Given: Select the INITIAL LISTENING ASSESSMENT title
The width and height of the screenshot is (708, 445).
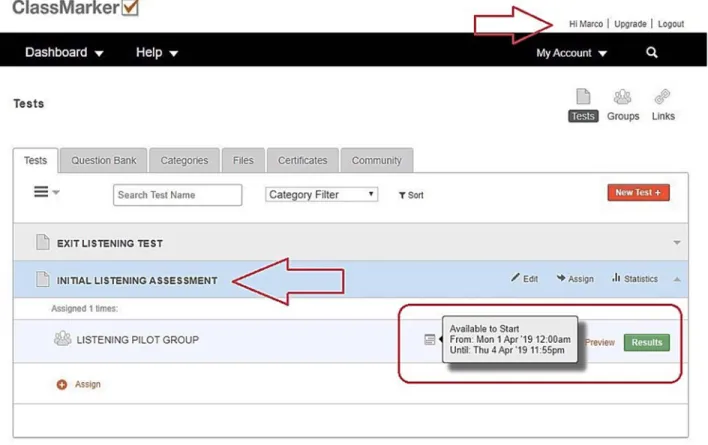Looking at the screenshot, I should click(137, 280).
